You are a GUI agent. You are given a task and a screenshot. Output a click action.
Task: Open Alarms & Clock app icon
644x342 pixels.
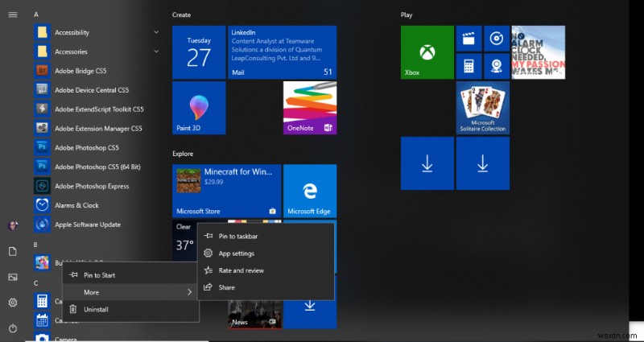coord(42,205)
